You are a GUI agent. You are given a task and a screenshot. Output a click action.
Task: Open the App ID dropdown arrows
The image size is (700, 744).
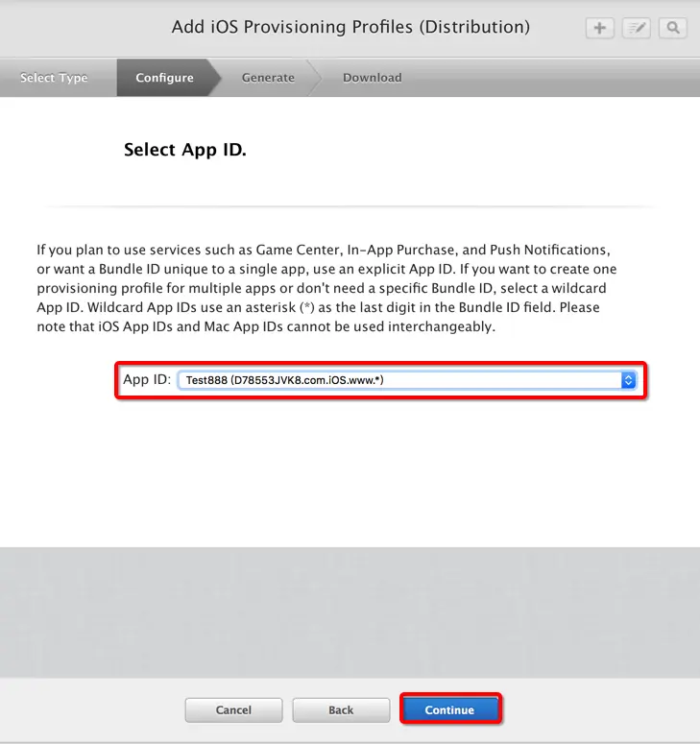(628, 380)
